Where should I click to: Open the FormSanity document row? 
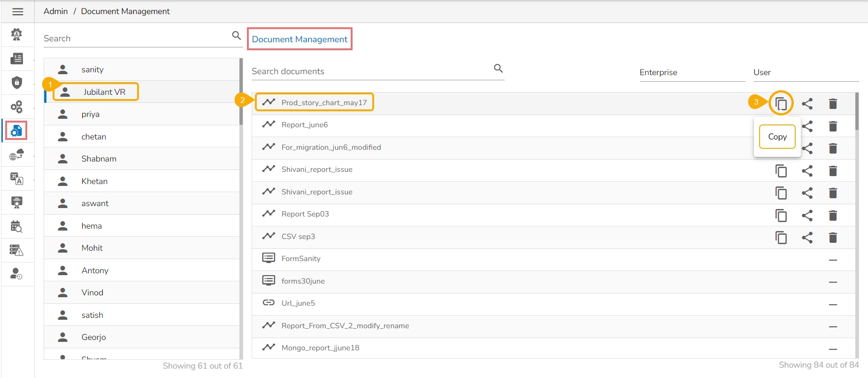point(301,259)
